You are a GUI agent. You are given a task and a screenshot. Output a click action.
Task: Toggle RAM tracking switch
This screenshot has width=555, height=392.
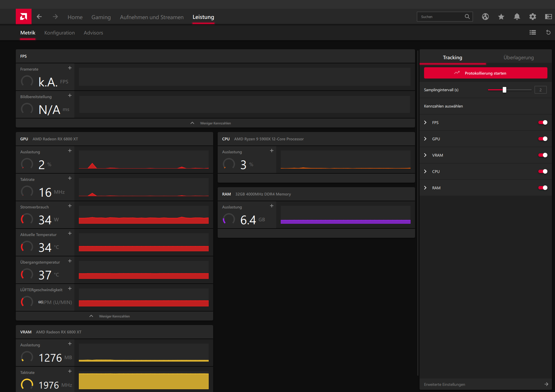click(543, 188)
